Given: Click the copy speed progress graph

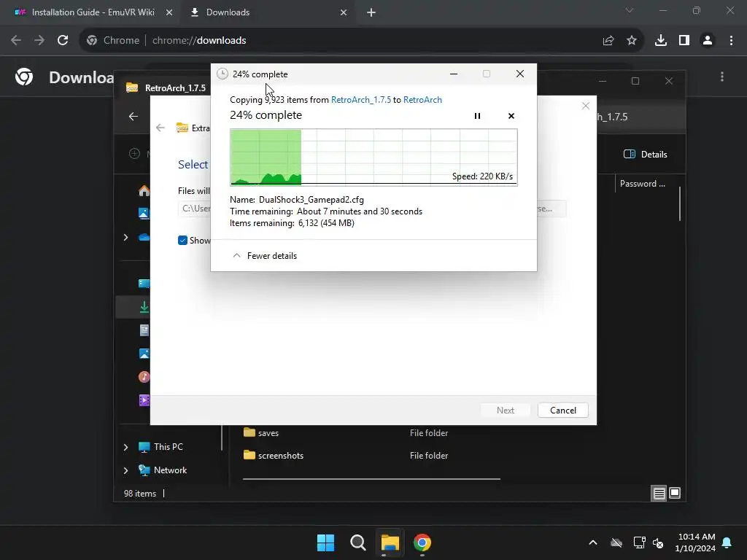Looking at the screenshot, I should (x=373, y=157).
